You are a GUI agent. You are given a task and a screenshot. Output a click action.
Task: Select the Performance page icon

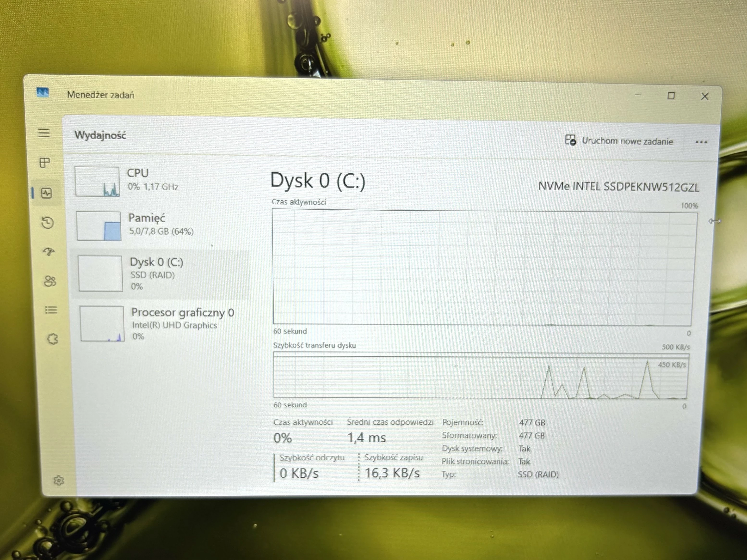[x=46, y=193]
